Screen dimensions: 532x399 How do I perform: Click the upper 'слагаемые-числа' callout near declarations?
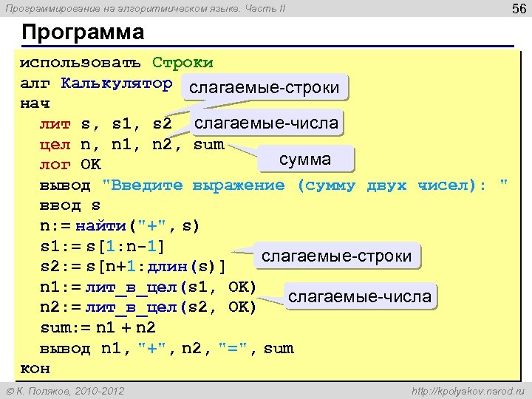(266, 123)
